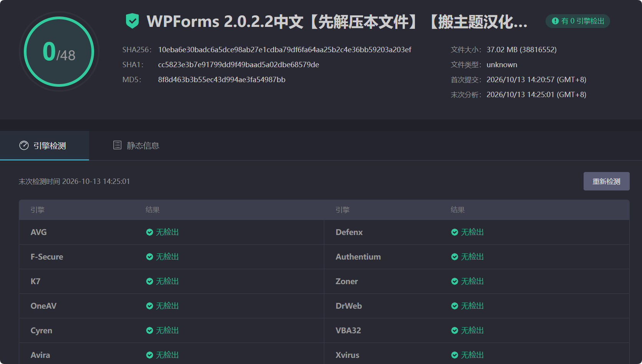Click the 无检出 result for Zoner
The height and width of the screenshot is (364, 642).
point(472,281)
